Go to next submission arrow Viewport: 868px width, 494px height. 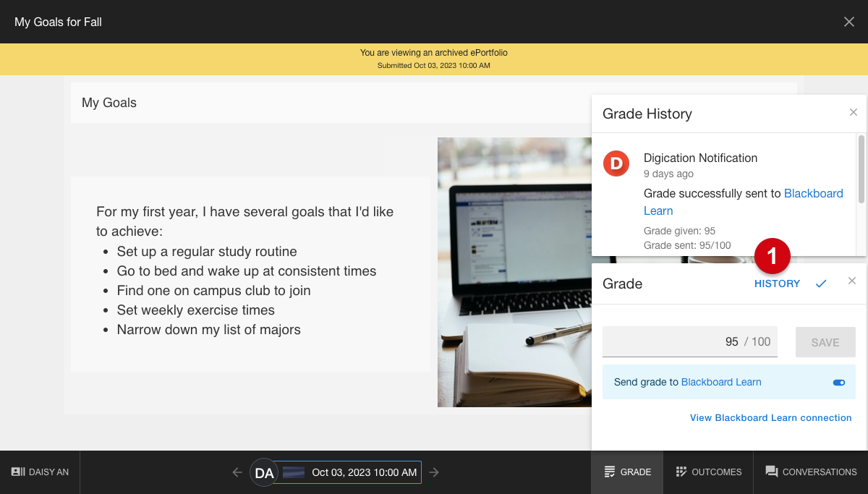coord(434,472)
